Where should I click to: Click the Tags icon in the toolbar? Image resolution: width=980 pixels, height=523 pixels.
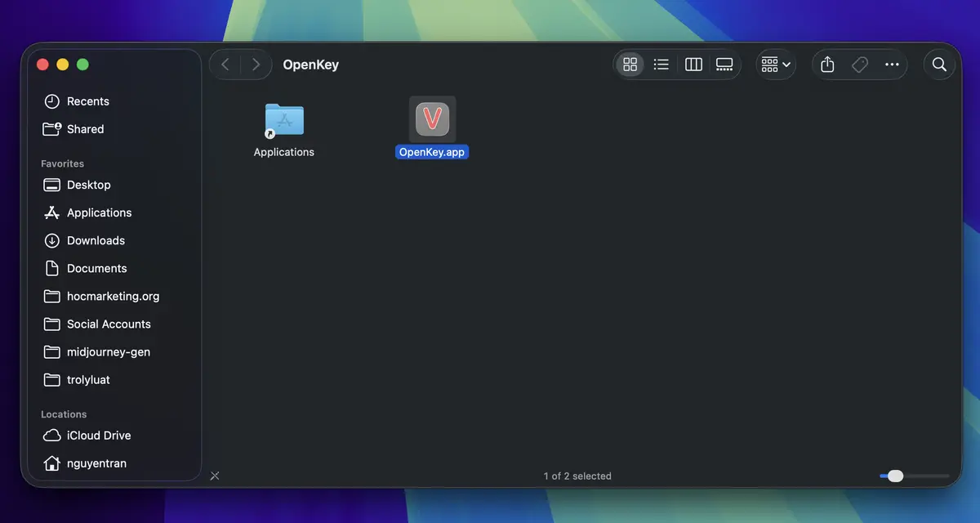tap(859, 64)
